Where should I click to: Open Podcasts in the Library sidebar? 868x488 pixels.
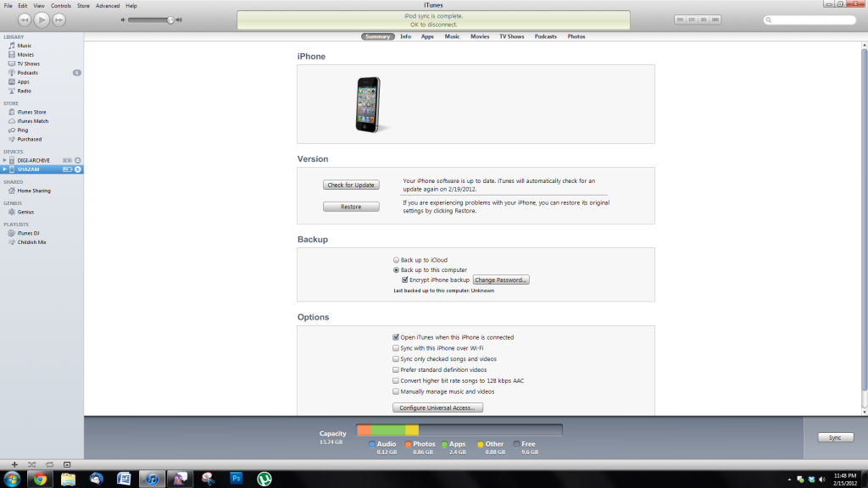27,73
